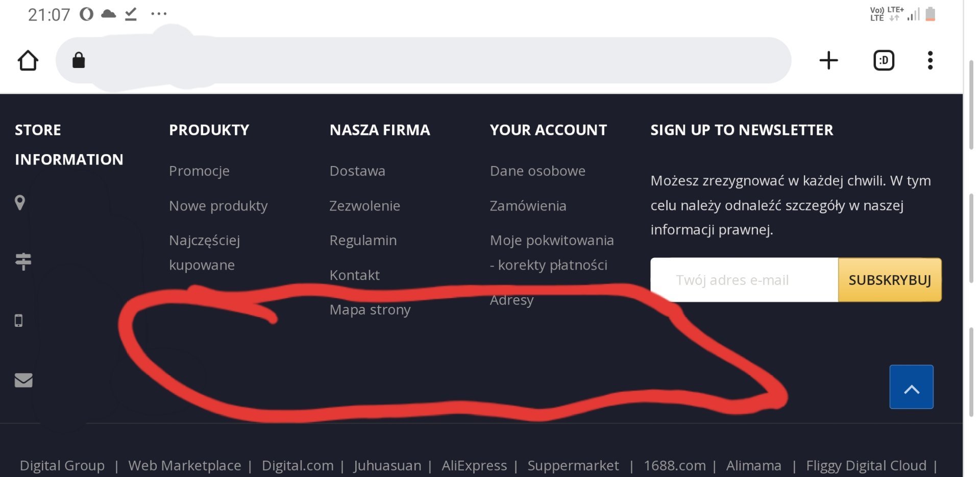Visit the AliExpress footer link

click(x=474, y=466)
